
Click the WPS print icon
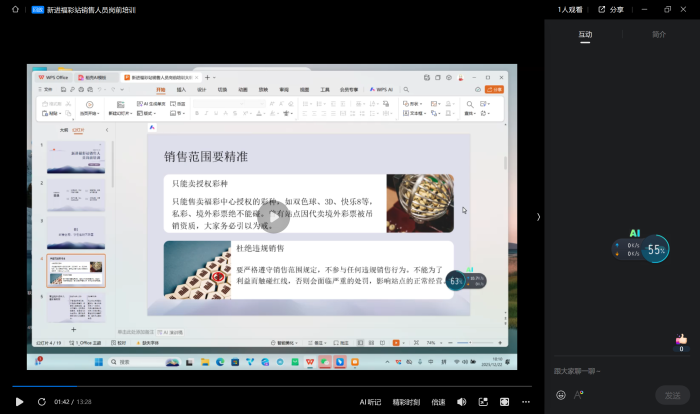pos(81,90)
